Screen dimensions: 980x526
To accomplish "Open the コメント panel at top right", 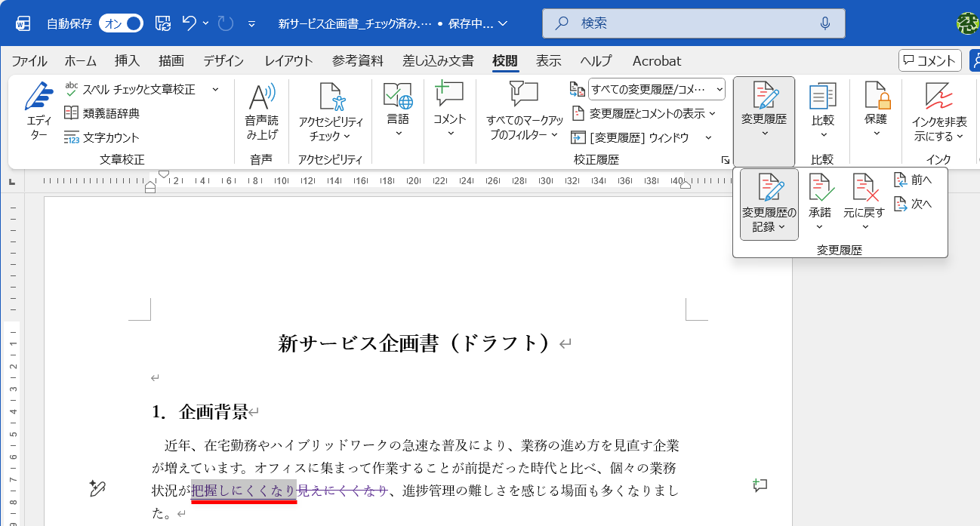I will click(x=929, y=60).
